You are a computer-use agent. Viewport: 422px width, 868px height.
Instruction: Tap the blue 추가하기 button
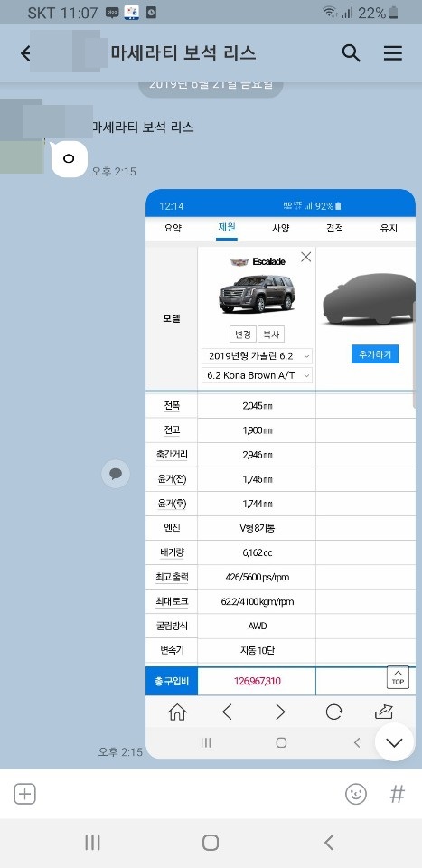(375, 354)
